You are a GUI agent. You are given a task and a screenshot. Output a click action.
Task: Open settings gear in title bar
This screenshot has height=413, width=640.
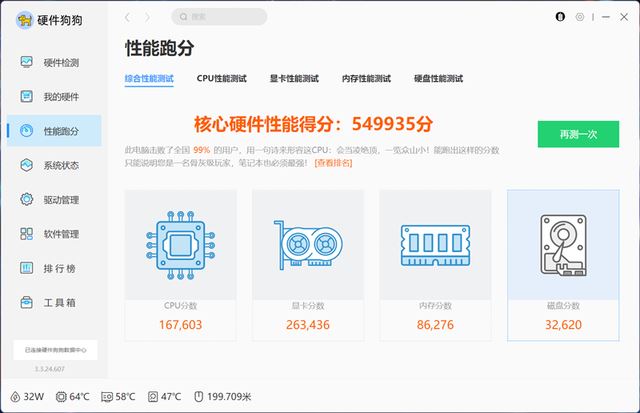(580, 17)
